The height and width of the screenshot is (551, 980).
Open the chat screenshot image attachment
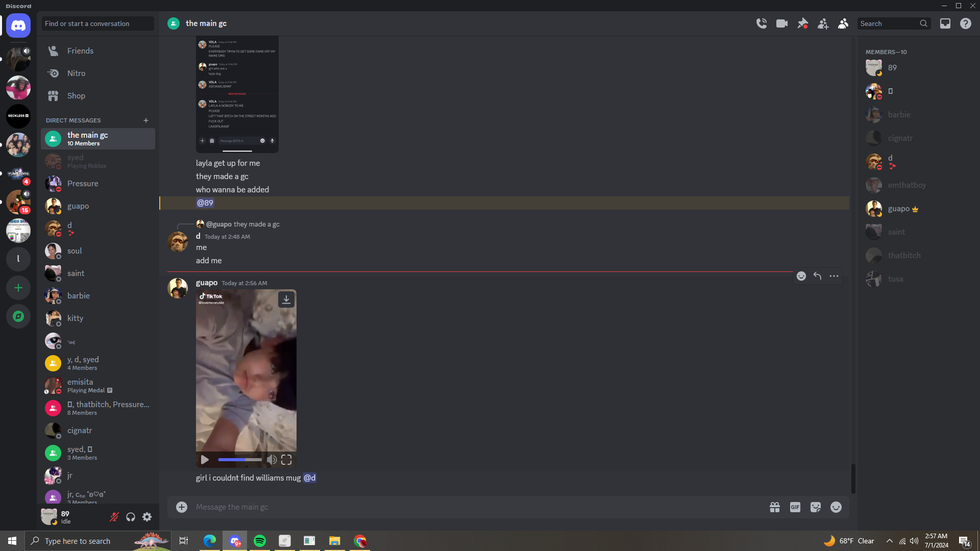[237, 94]
